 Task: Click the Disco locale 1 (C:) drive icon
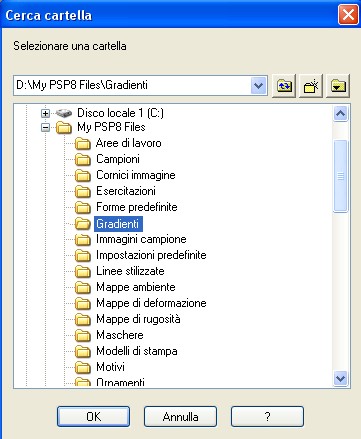(63, 113)
